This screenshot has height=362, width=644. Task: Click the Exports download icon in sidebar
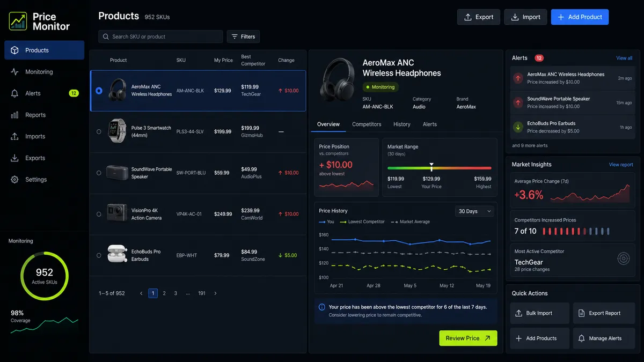14,158
